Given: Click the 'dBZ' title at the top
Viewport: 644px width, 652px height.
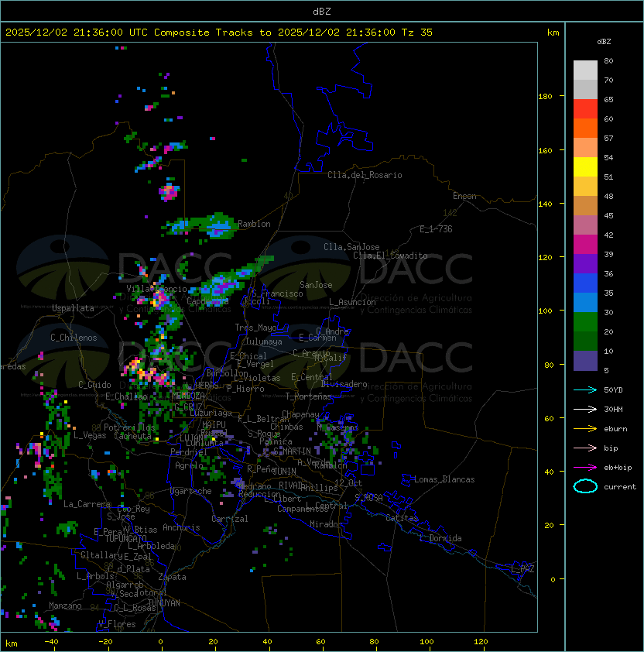Looking at the screenshot, I should coord(322,12).
